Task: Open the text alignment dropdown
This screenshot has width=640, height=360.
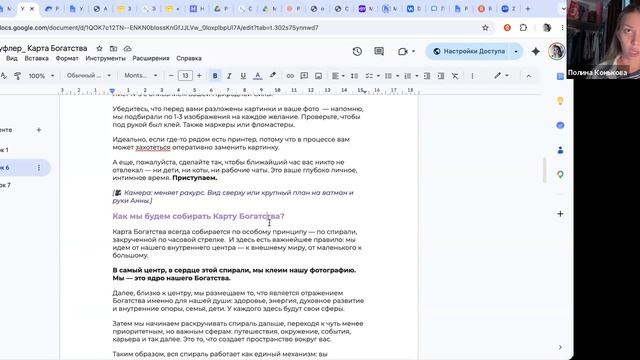Action: tap(338, 76)
